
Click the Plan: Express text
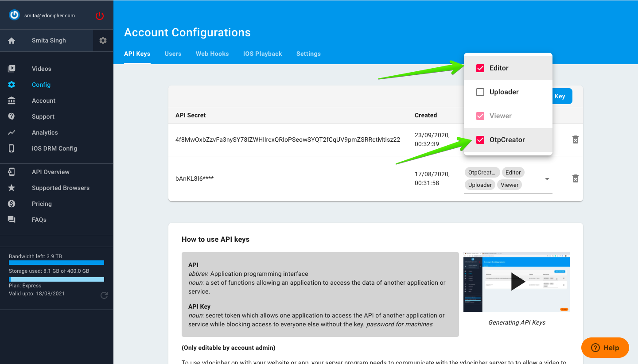coord(25,286)
